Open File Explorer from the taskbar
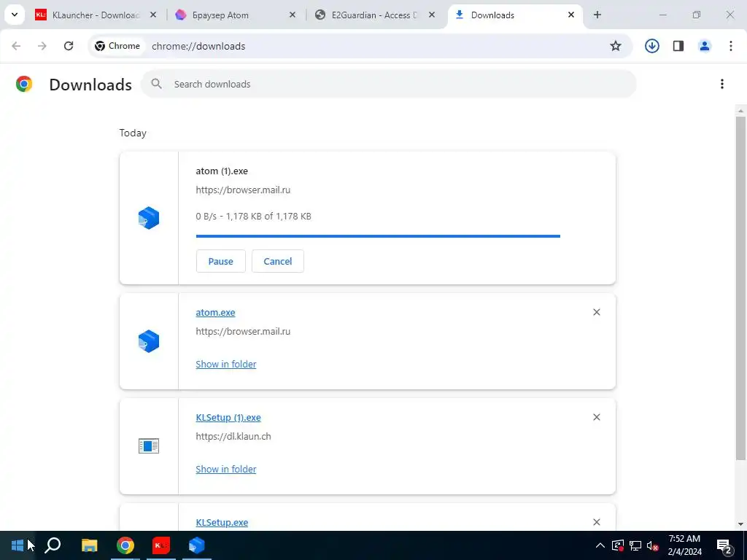 pyautogui.click(x=89, y=545)
